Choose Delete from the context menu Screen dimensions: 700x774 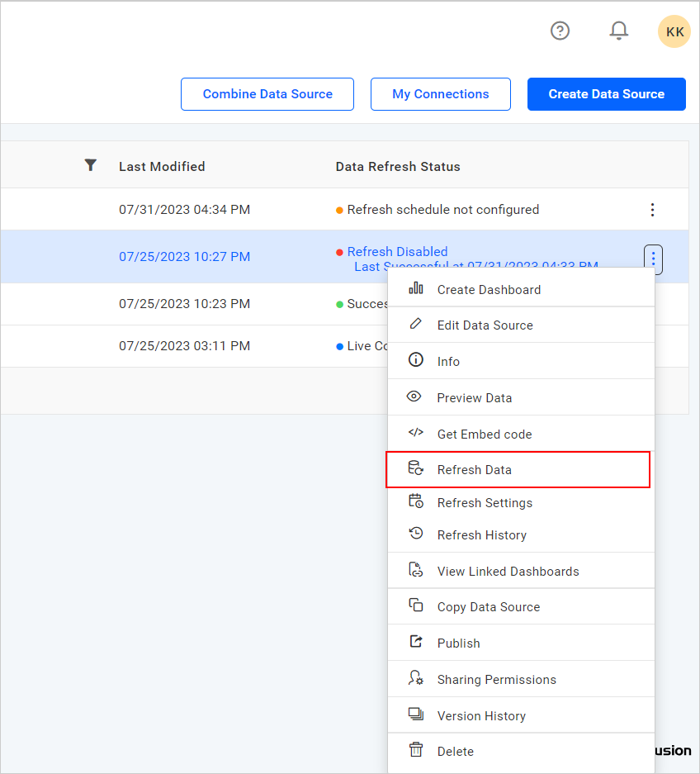522,752
